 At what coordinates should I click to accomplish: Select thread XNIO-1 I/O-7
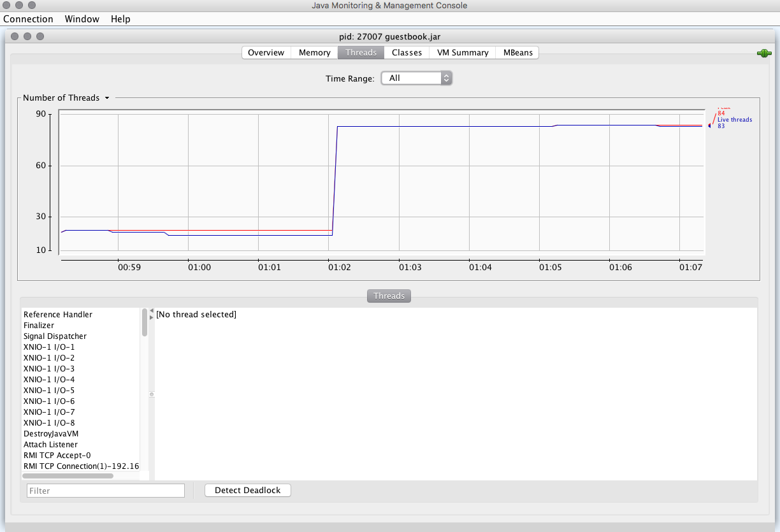(80, 412)
